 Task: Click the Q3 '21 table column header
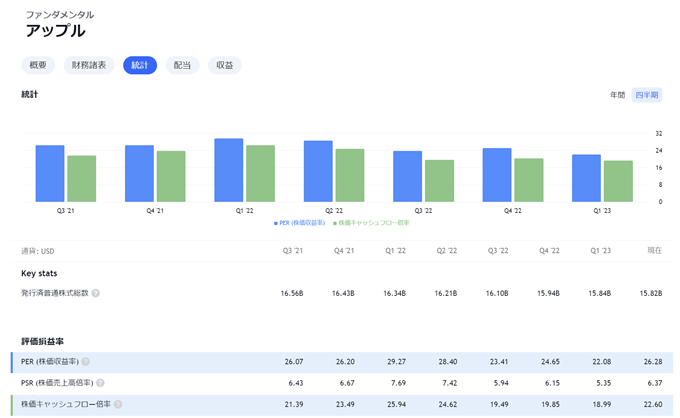pyautogui.click(x=293, y=251)
